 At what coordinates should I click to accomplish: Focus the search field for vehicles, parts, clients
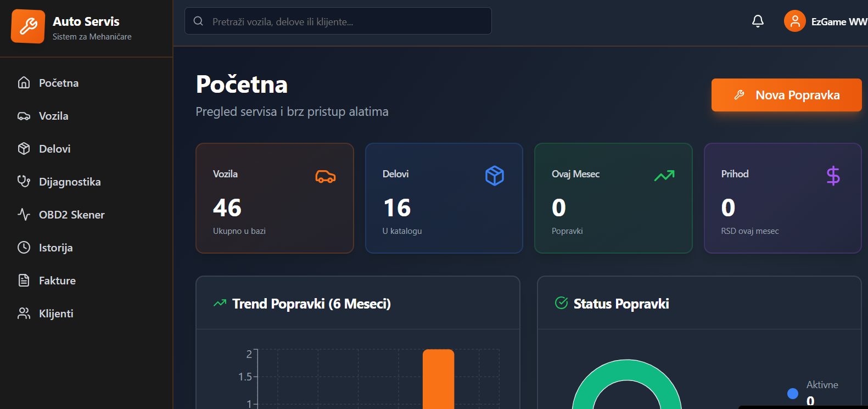point(346,21)
